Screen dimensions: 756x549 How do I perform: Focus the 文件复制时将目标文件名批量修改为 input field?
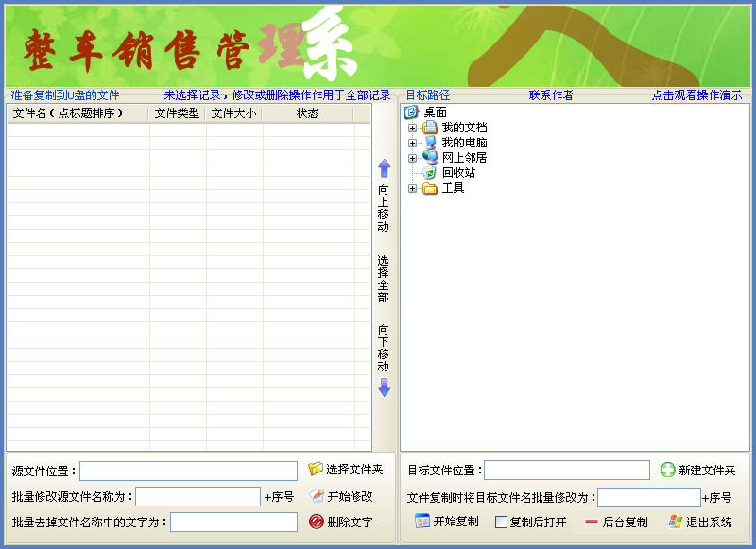[x=649, y=497]
